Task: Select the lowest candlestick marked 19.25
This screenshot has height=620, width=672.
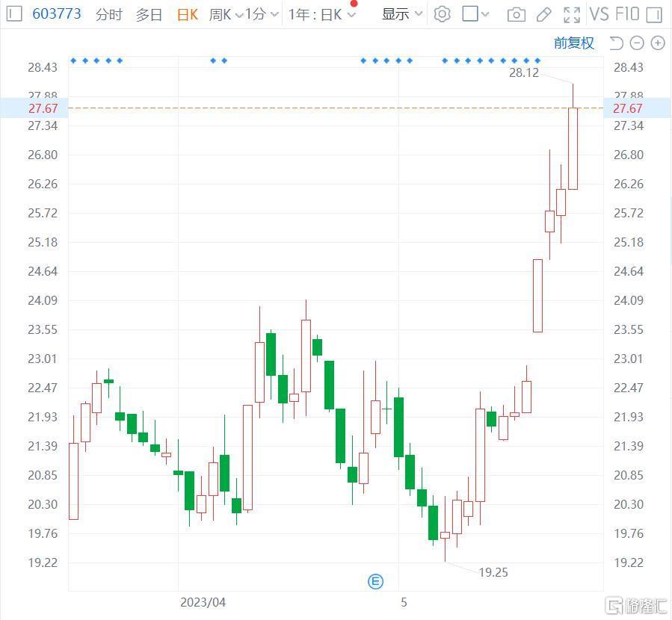Action: tap(446, 535)
